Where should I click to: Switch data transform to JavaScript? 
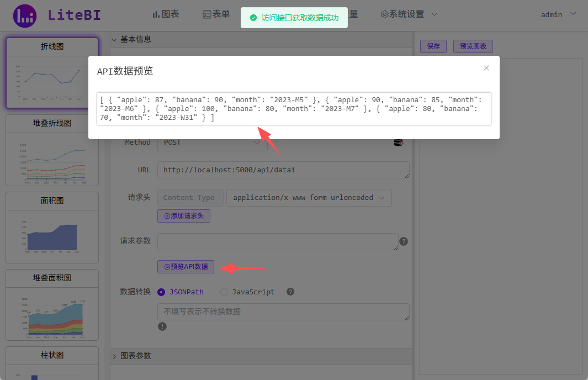pos(224,292)
